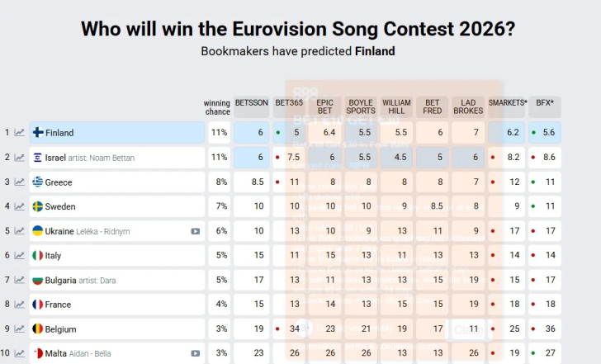Viewport: 601px width, 364px height.
Task: Open the trend chart icon for Greece
Action: click(x=19, y=182)
